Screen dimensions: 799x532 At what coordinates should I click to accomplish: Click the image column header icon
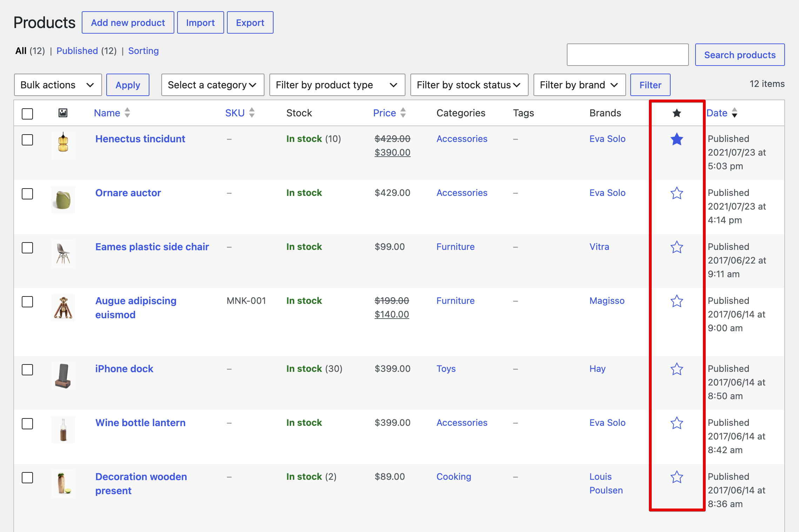coord(63,113)
